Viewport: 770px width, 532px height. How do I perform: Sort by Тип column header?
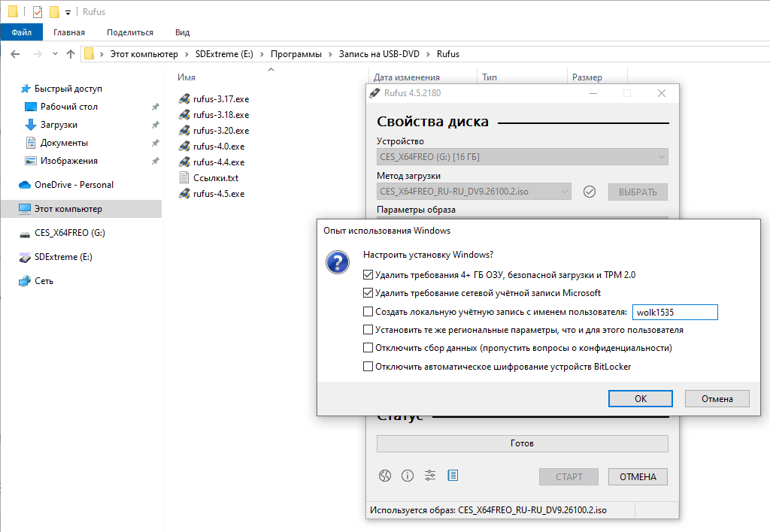point(490,77)
